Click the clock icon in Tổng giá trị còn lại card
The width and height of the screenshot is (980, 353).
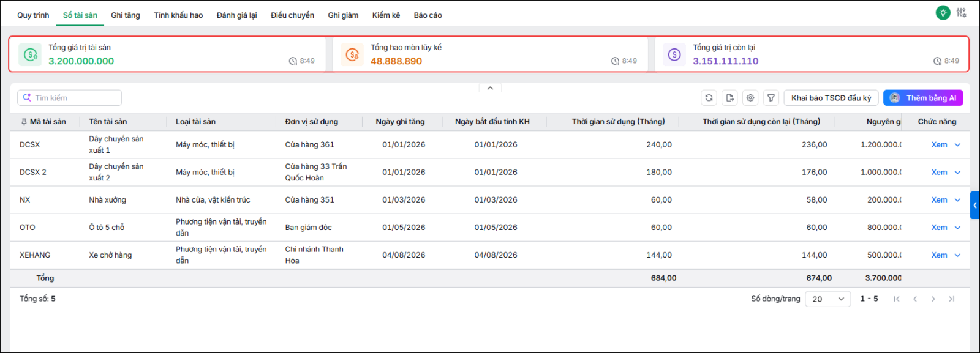point(937,61)
